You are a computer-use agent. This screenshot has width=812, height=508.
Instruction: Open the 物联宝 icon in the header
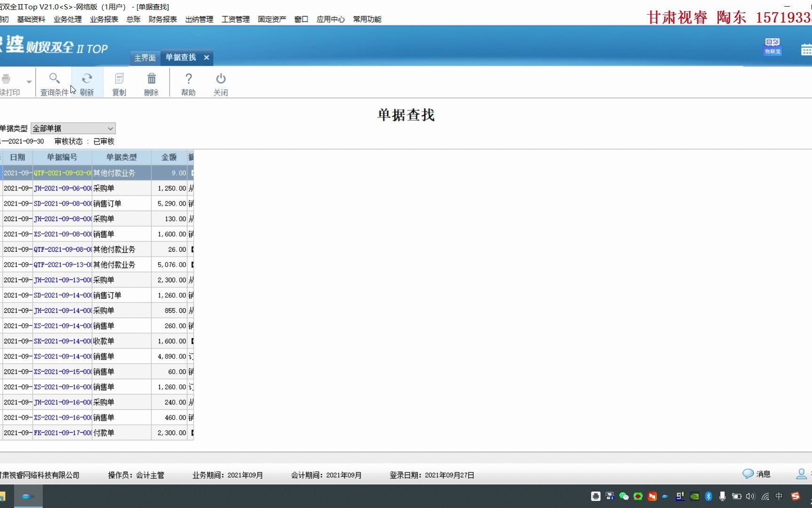point(773,47)
